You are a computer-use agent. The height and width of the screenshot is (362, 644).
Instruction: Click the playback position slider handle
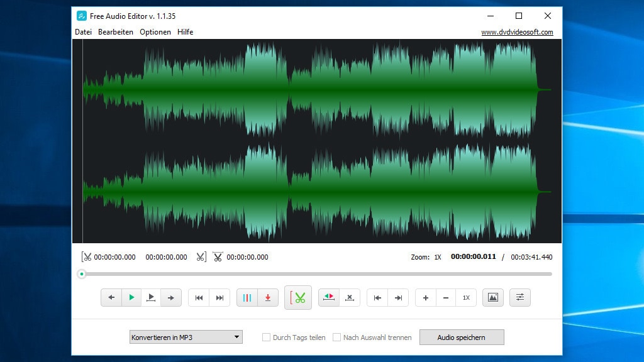[82, 274]
